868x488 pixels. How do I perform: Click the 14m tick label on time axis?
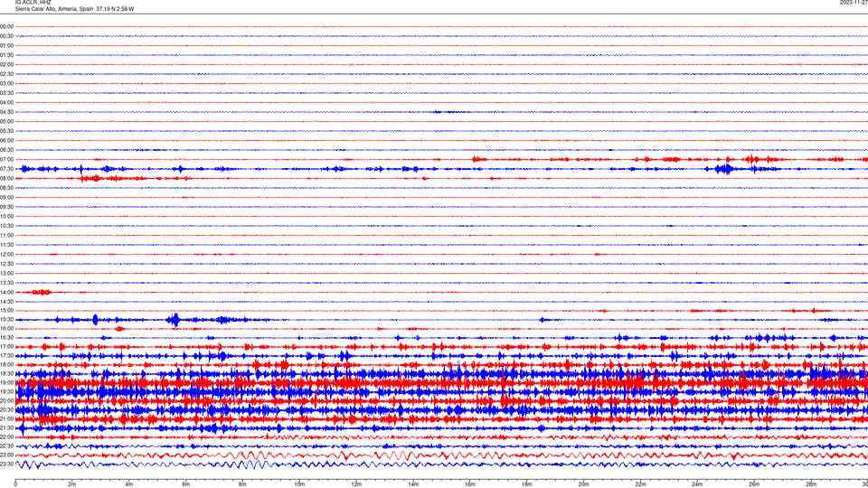click(x=413, y=484)
